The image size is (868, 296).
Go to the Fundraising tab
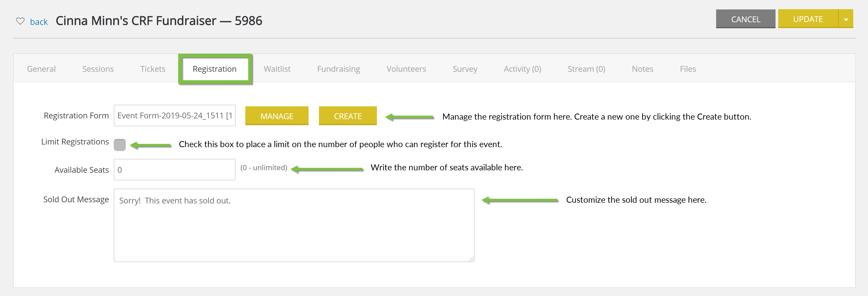click(338, 69)
